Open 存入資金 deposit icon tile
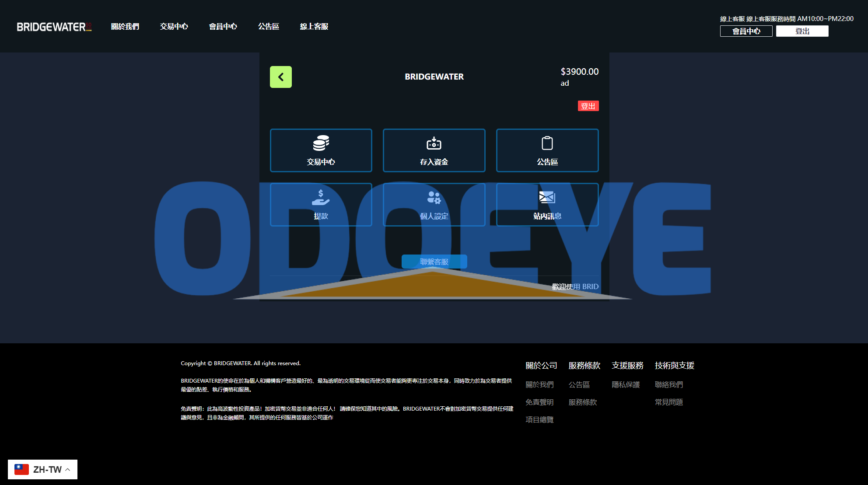The height and width of the screenshot is (485, 868). 434,150
